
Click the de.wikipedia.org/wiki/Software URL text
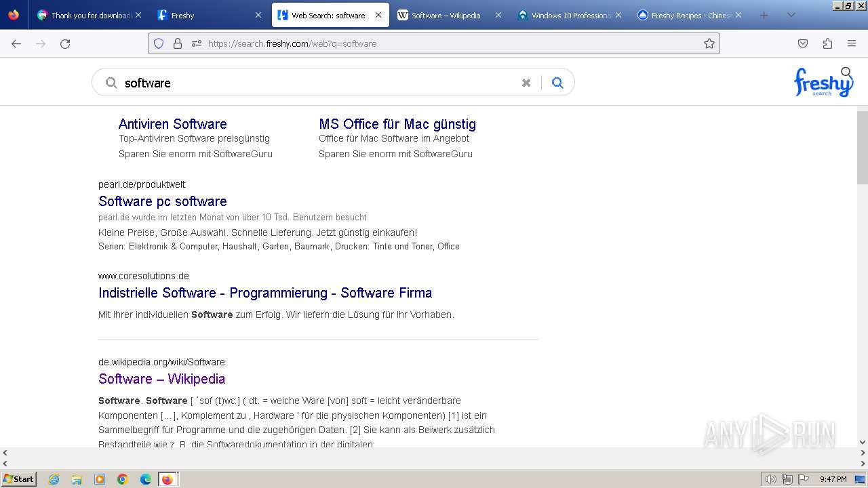coord(161,362)
